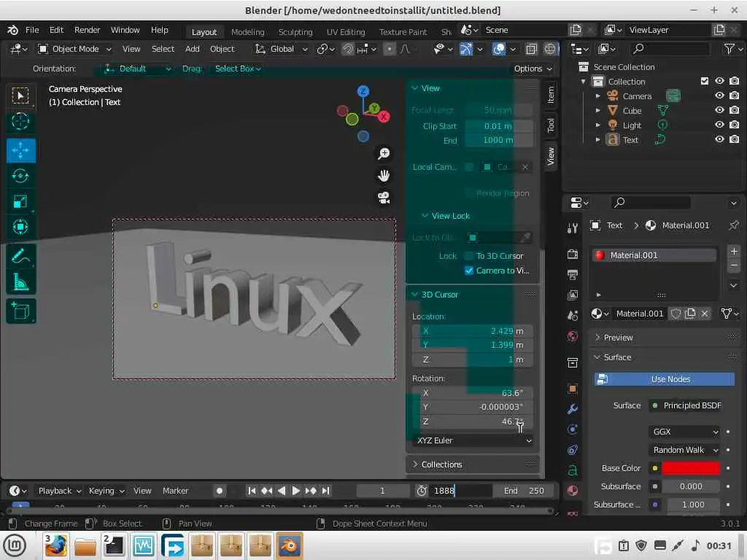747x560 pixels.
Task: Select the Transform tool
Action: click(x=20, y=227)
